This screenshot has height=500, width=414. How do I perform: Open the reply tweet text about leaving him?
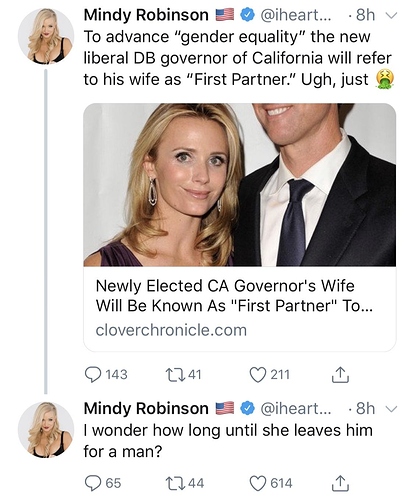pos(228,441)
